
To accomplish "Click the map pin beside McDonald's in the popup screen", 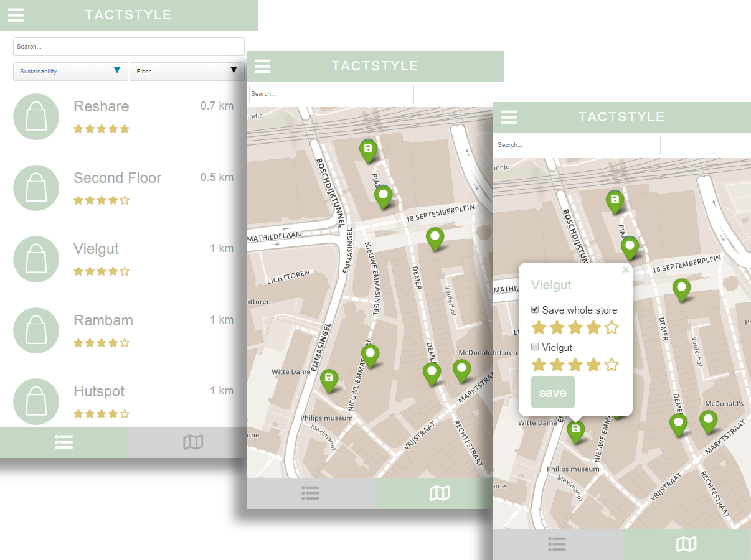I will pos(707,421).
